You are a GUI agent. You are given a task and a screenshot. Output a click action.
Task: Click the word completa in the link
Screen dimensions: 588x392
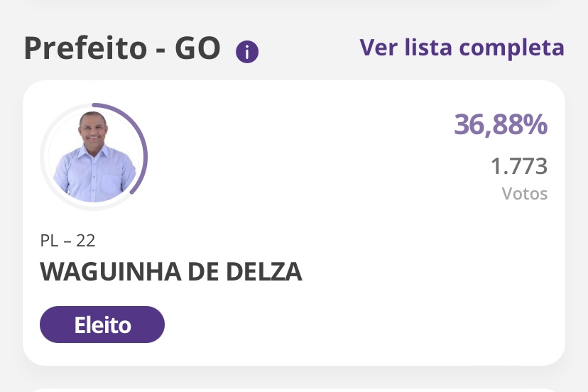[x=511, y=49]
